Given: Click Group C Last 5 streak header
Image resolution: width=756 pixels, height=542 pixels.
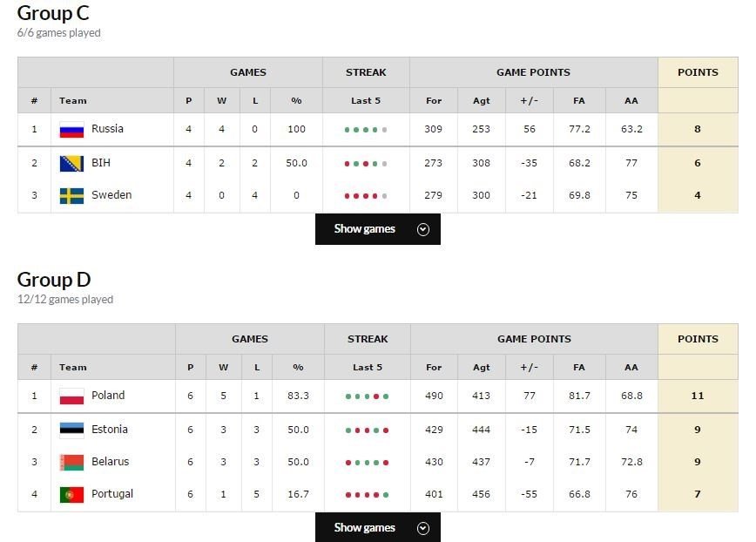Looking at the screenshot, I should 366,101.
